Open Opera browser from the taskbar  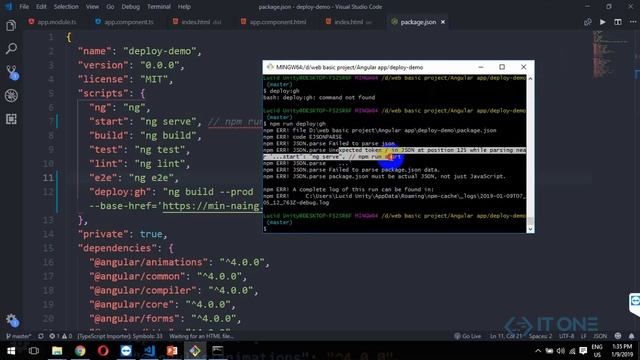[103, 351]
